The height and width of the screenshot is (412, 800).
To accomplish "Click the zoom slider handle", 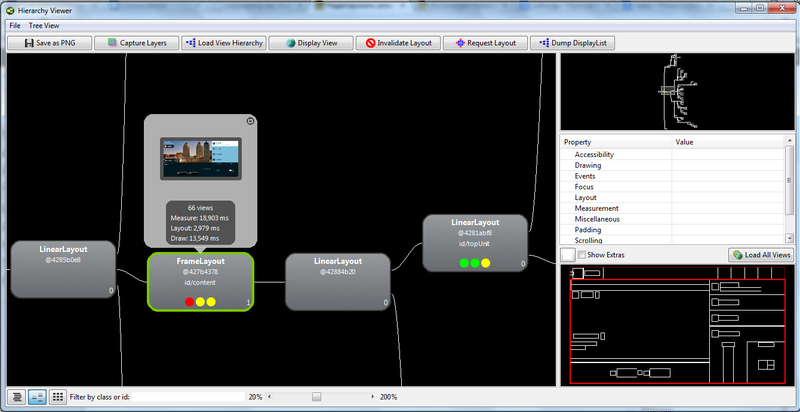I will click(x=317, y=397).
